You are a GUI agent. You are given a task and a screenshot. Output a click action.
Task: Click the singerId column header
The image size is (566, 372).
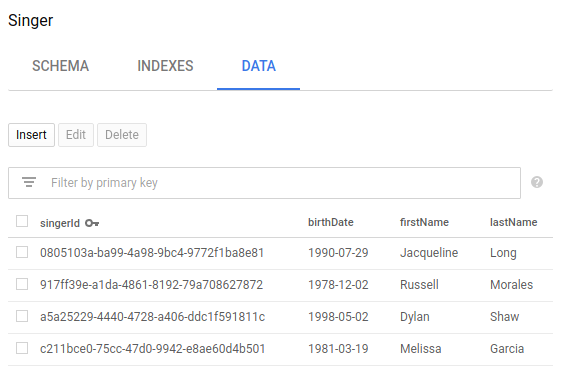pyautogui.click(x=60, y=223)
